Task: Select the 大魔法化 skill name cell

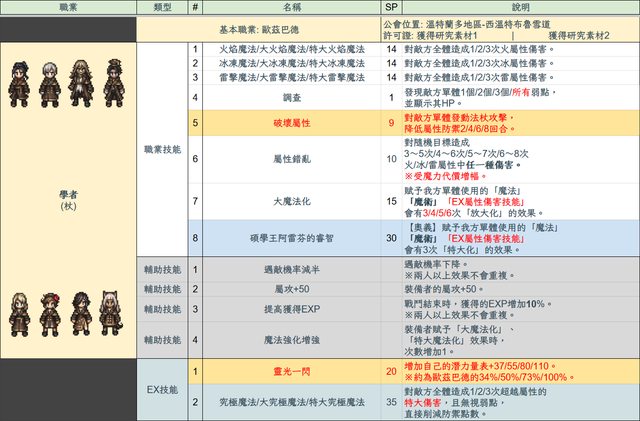Action: 289,202
